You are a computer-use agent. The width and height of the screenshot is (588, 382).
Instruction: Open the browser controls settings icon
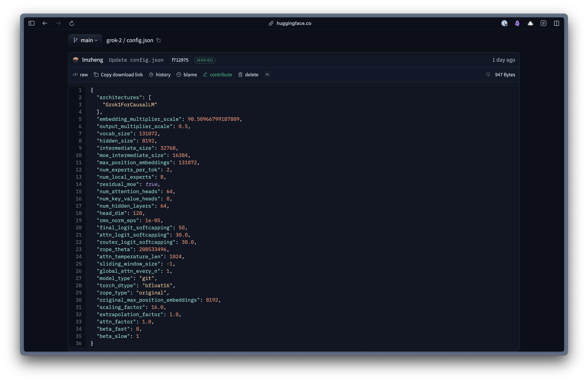[543, 23]
